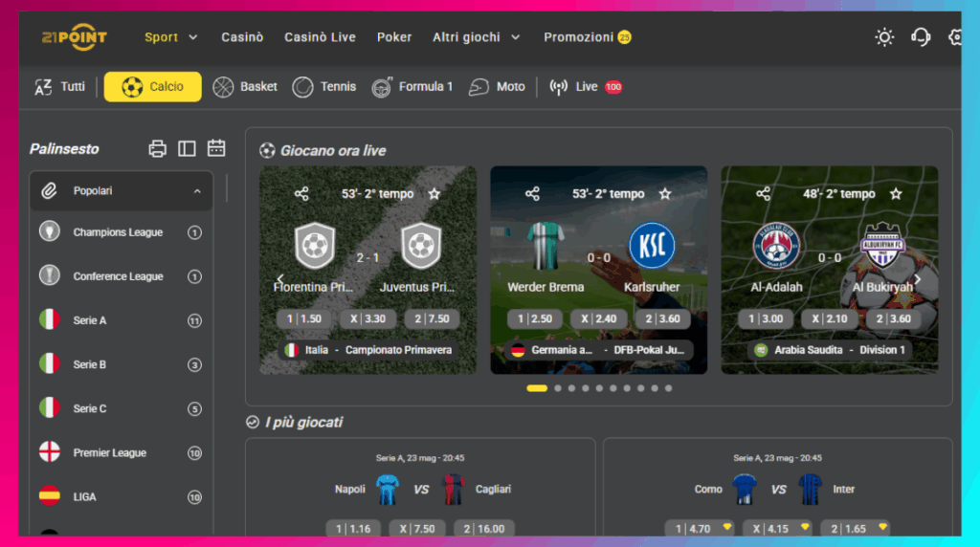Open customer support headset icon
This screenshot has height=547, width=980.
point(920,37)
